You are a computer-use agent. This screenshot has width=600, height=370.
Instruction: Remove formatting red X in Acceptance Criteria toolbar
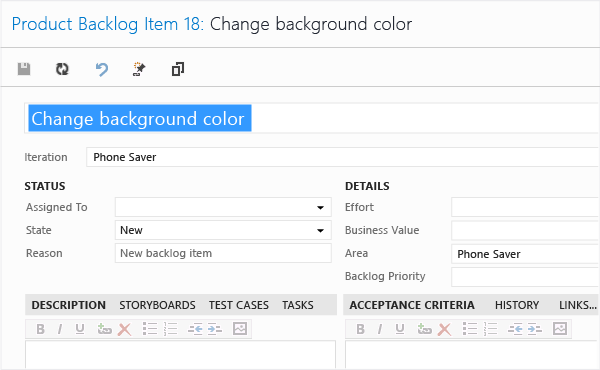444,329
